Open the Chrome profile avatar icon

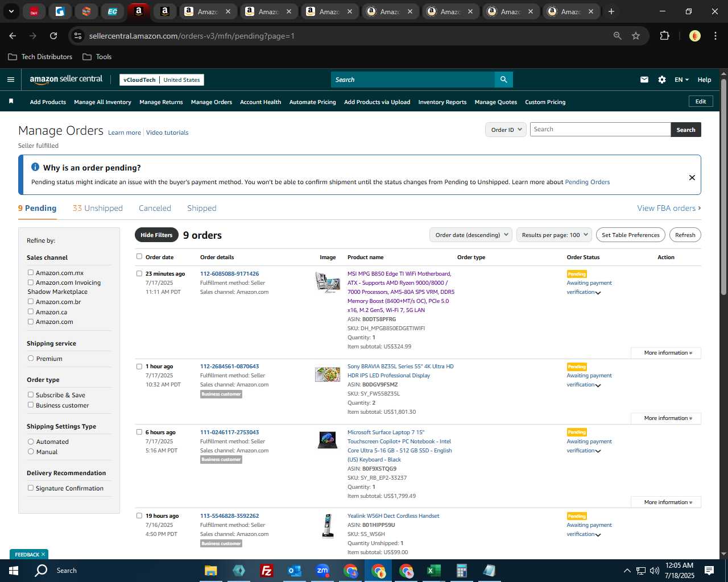[x=695, y=36]
